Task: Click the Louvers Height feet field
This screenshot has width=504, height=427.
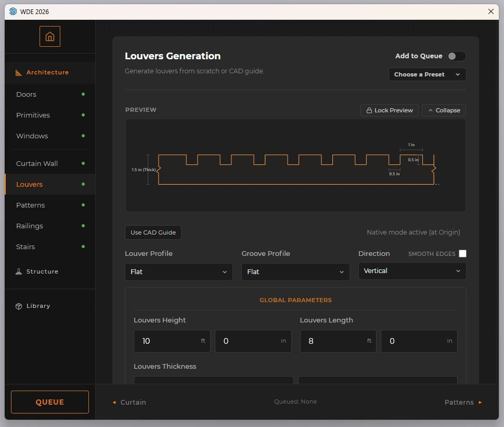Action: 172,341
